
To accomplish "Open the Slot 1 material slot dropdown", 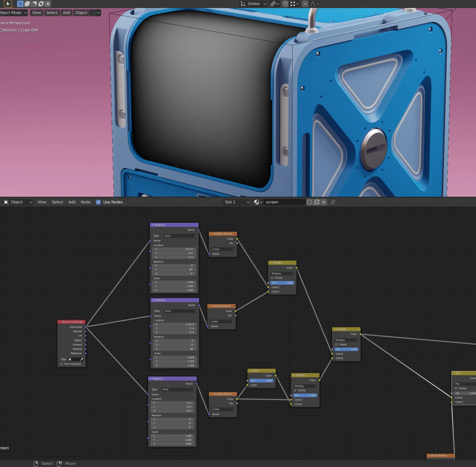I will coord(237,202).
